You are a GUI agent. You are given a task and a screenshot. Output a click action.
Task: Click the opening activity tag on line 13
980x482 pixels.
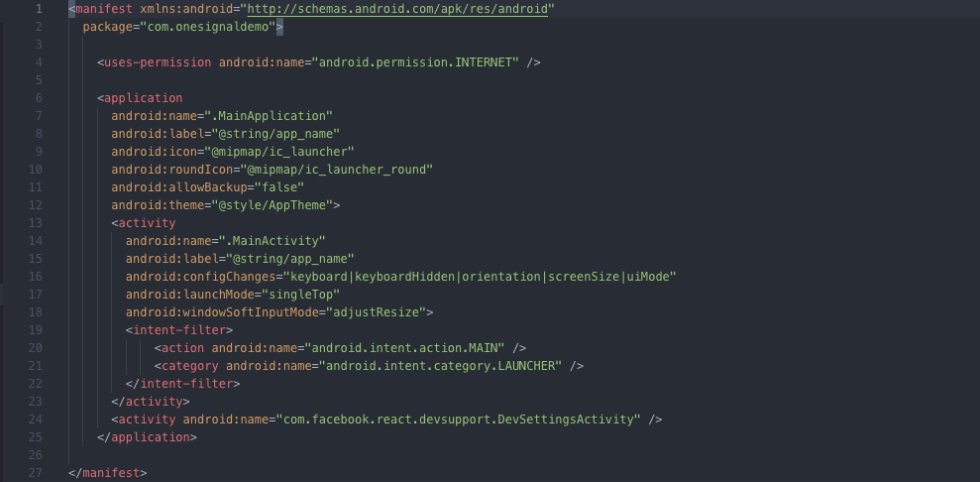click(x=144, y=223)
